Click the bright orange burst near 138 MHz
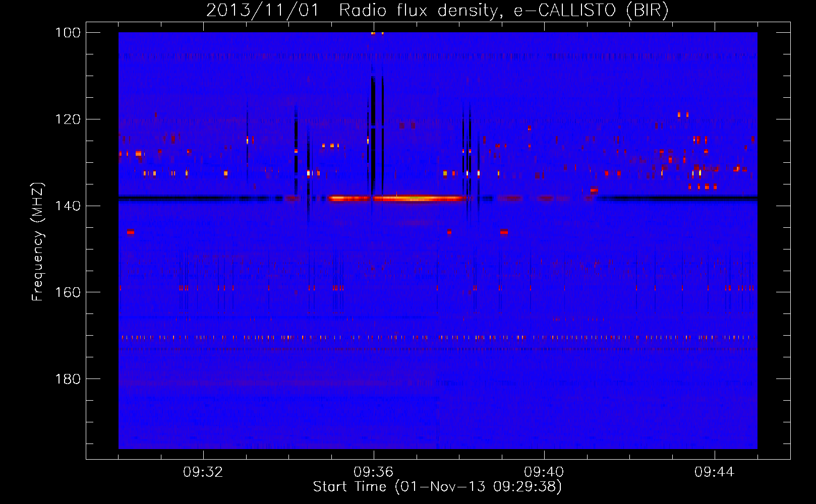Viewport: 816px width, 504px height. point(395,199)
